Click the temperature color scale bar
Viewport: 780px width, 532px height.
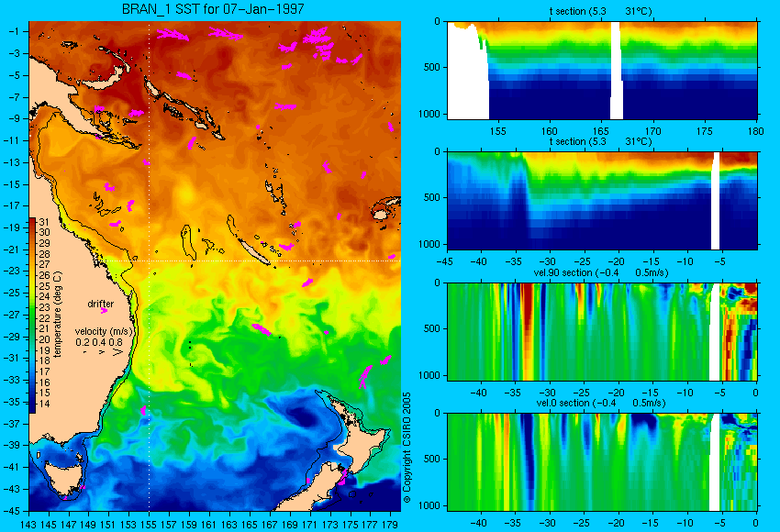(32, 316)
